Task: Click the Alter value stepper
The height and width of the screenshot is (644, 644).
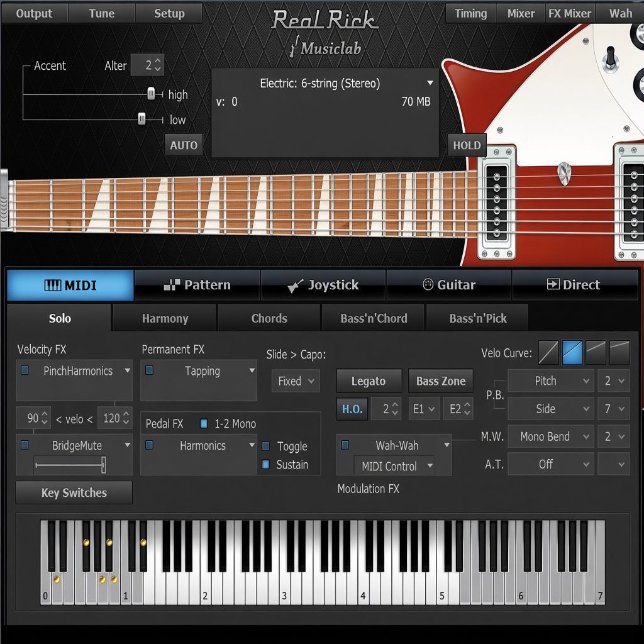Action: point(158,65)
